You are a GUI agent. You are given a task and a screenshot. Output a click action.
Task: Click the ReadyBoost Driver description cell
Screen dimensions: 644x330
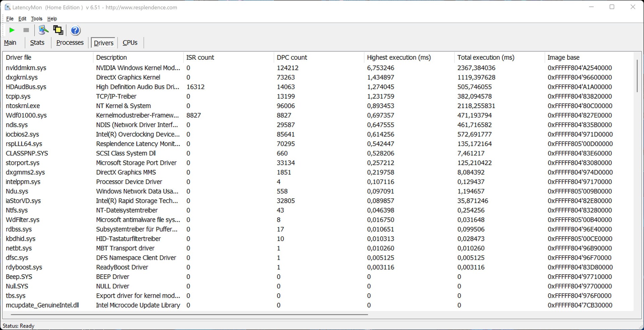tap(122, 267)
